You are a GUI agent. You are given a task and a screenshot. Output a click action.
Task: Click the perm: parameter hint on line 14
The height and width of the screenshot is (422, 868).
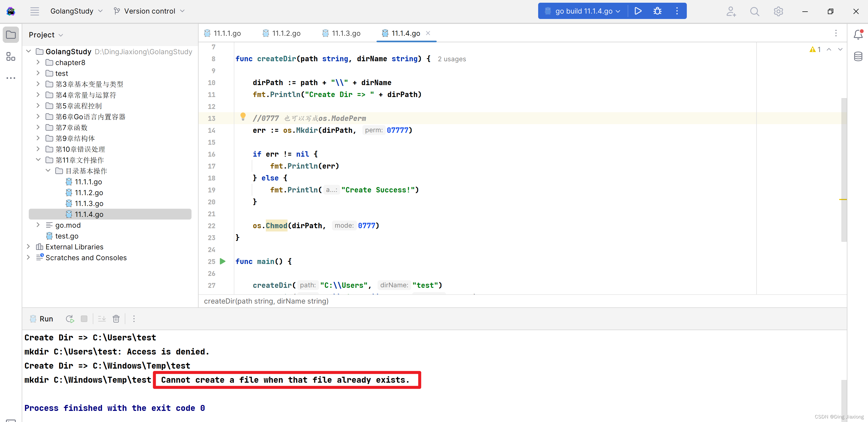[374, 130]
